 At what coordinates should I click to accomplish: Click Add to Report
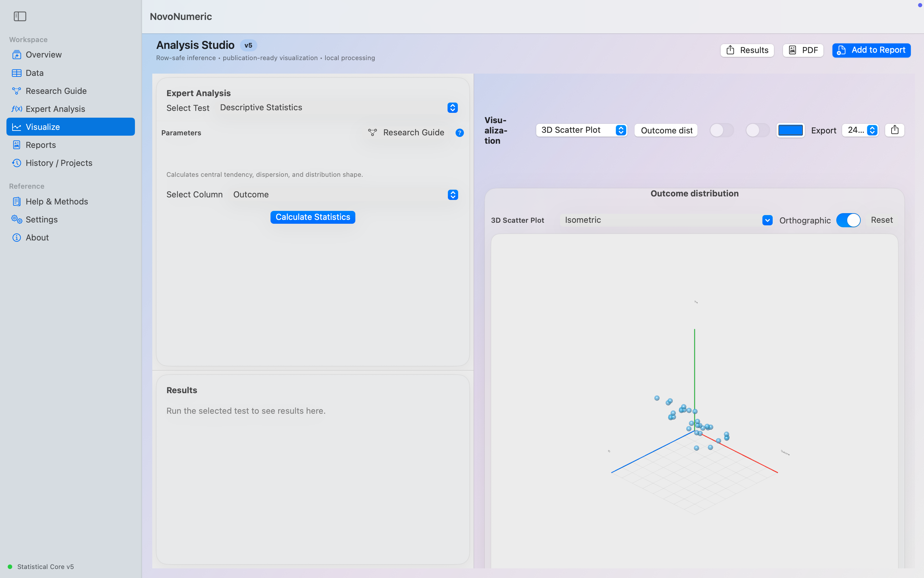(x=871, y=50)
